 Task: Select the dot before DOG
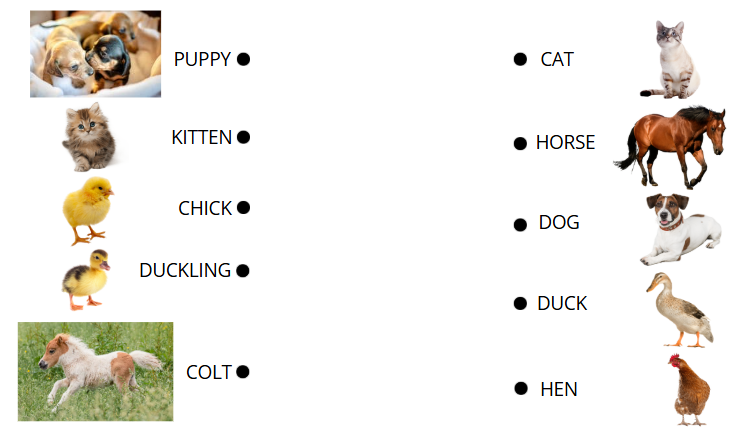[x=520, y=225]
